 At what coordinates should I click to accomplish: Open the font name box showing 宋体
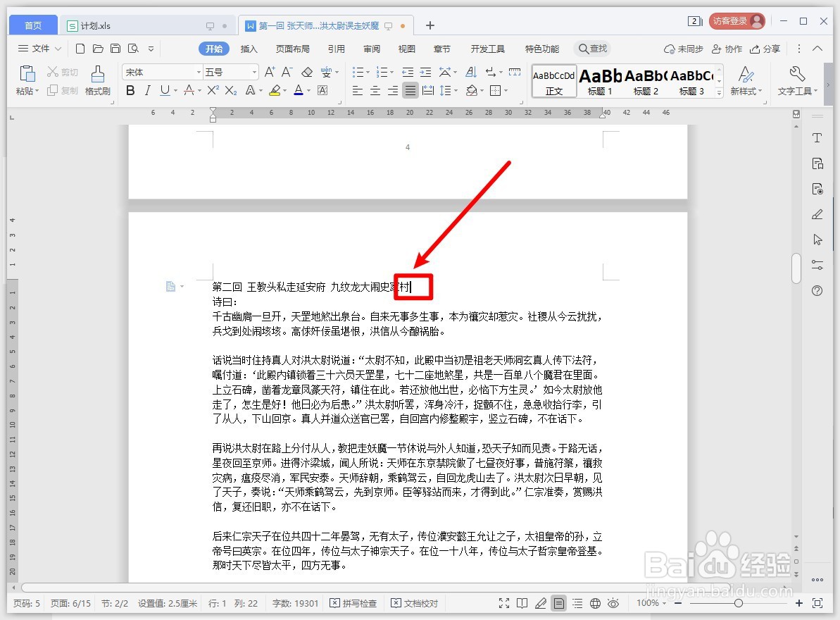[x=163, y=72]
